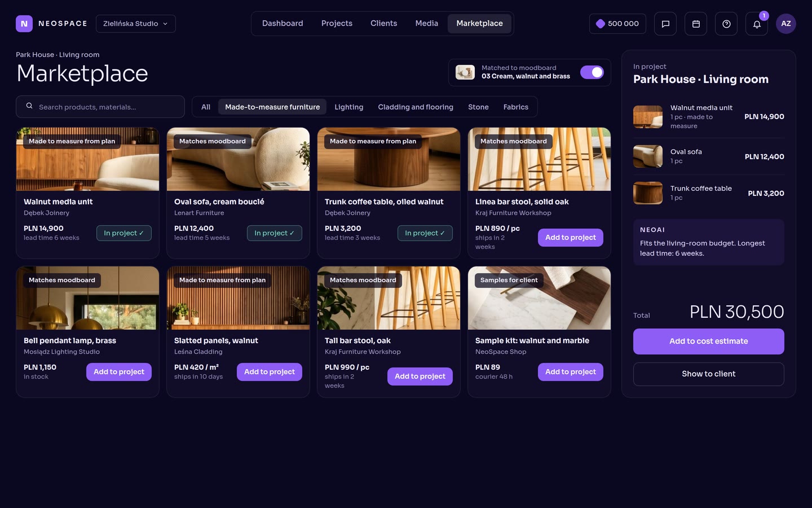The image size is (812, 508).
Task: Click the Slatted panels, walnut title
Action: click(216, 341)
